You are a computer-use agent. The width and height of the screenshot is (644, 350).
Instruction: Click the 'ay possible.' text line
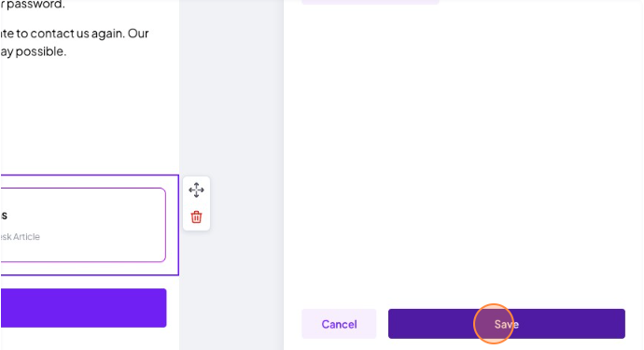click(34, 51)
